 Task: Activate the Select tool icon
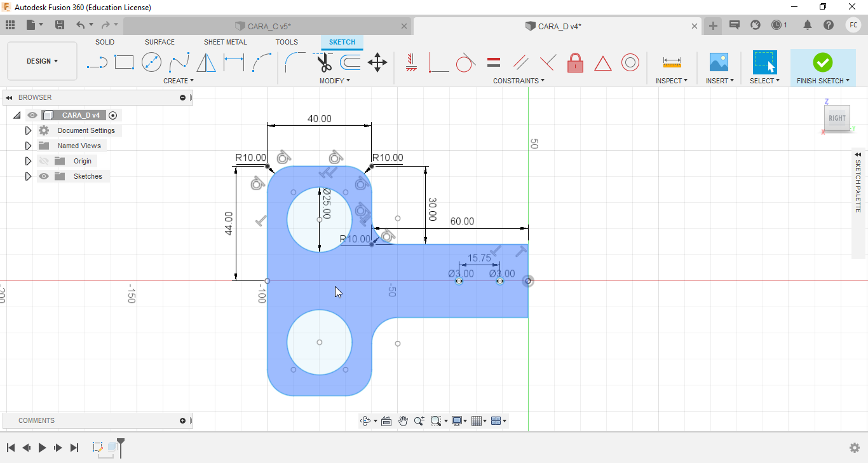coord(764,62)
